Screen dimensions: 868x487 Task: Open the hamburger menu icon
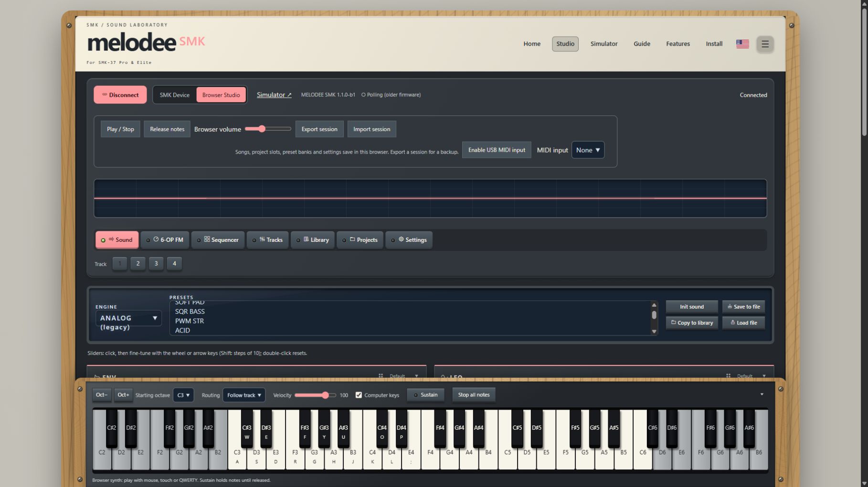coord(765,44)
